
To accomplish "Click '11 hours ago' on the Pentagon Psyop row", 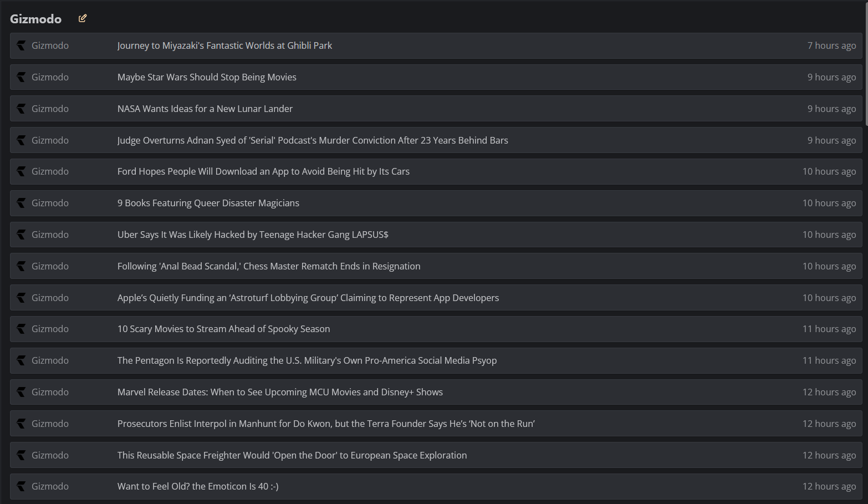I will 829,360.
